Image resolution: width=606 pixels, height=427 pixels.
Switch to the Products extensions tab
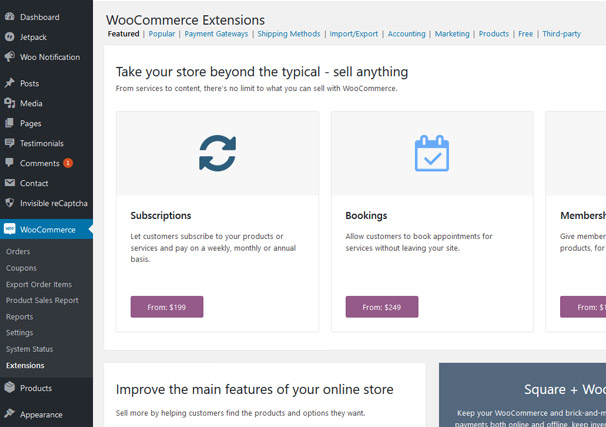(494, 34)
